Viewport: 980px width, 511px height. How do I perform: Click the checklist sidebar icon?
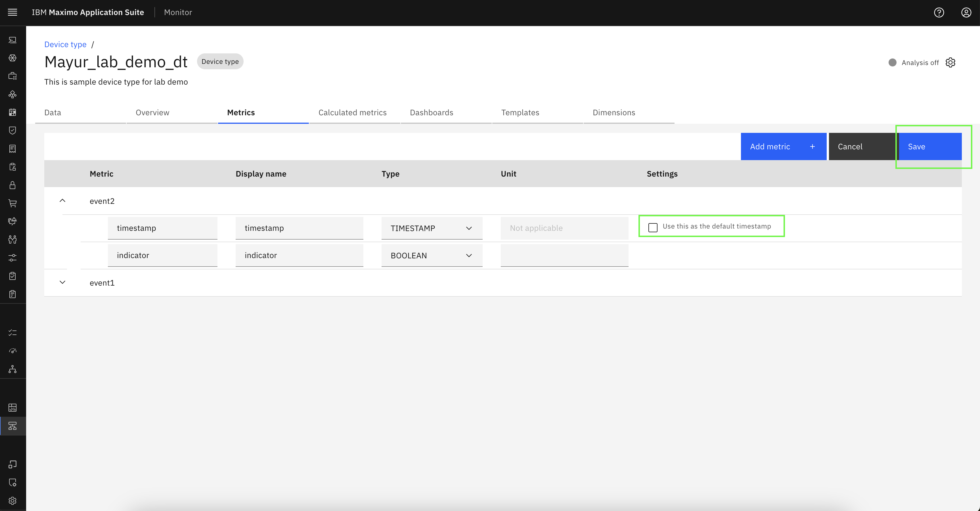(12, 332)
